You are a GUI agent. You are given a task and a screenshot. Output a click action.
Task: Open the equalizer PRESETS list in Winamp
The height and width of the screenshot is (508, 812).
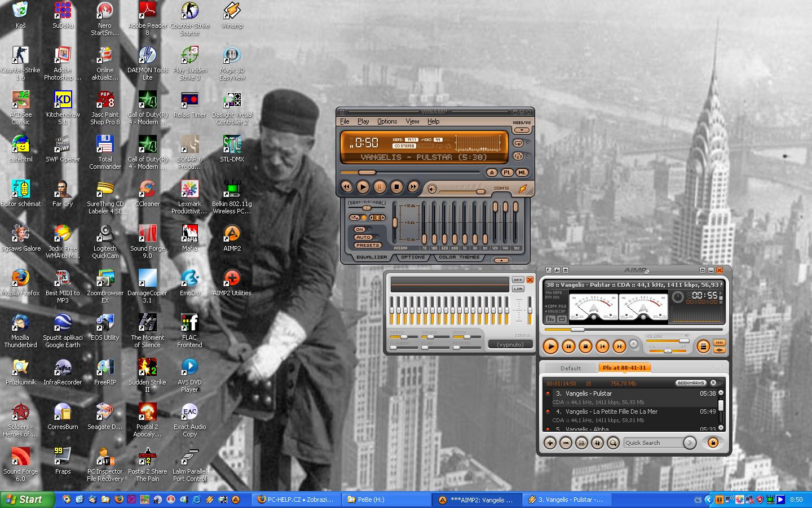click(368, 245)
